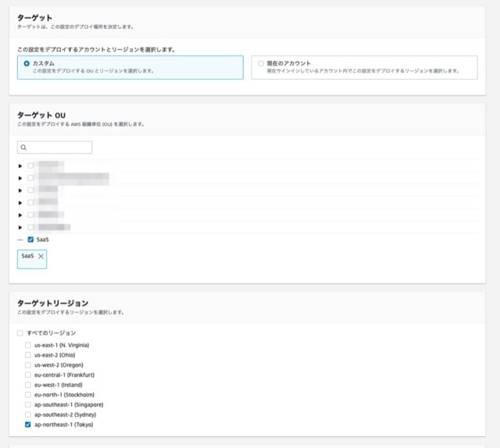Select the カスタム radio option
This screenshot has width=500, height=448.
point(27,63)
